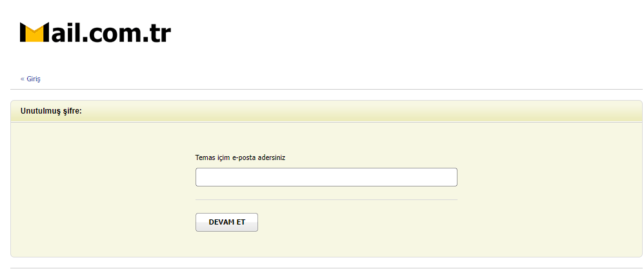Go back via the Giriş link

[34, 79]
